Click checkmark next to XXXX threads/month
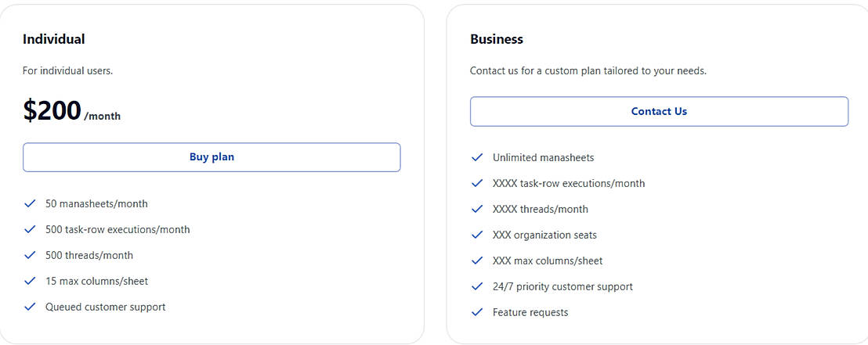 pos(477,209)
